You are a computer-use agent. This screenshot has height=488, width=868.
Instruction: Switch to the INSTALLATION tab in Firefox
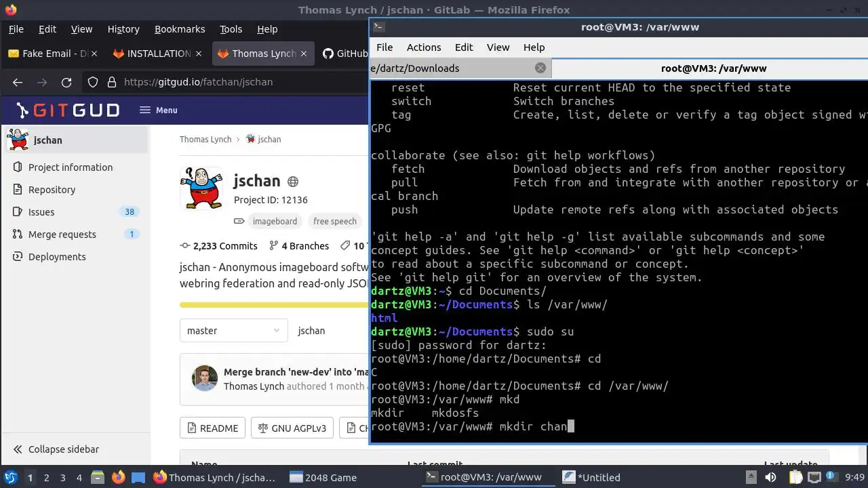click(152, 54)
